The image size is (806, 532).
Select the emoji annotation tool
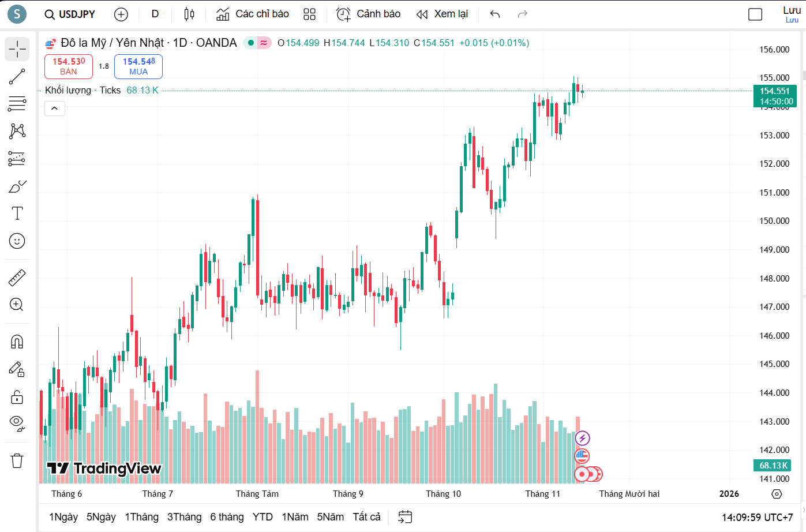click(17, 241)
